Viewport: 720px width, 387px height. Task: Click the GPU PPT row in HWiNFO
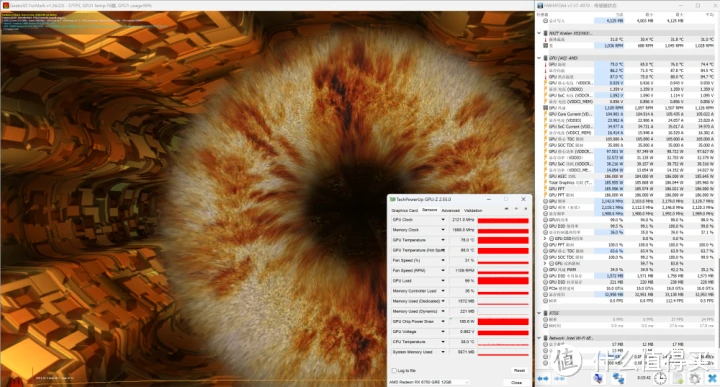(628, 189)
